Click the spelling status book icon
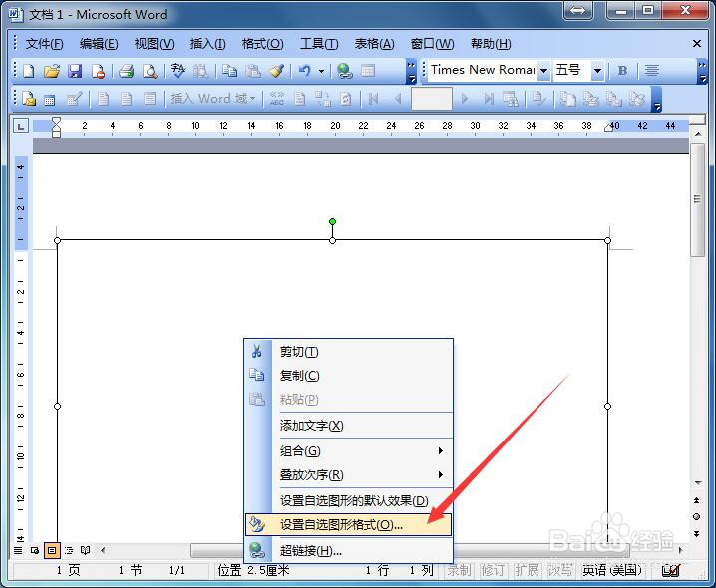716x588 pixels. pos(671,570)
